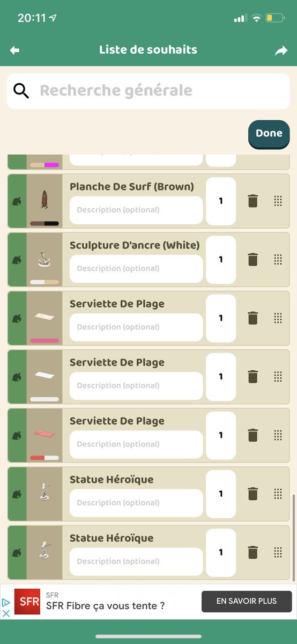Delete the Planche De Surf (Brown) item

pyautogui.click(x=253, y=201)
